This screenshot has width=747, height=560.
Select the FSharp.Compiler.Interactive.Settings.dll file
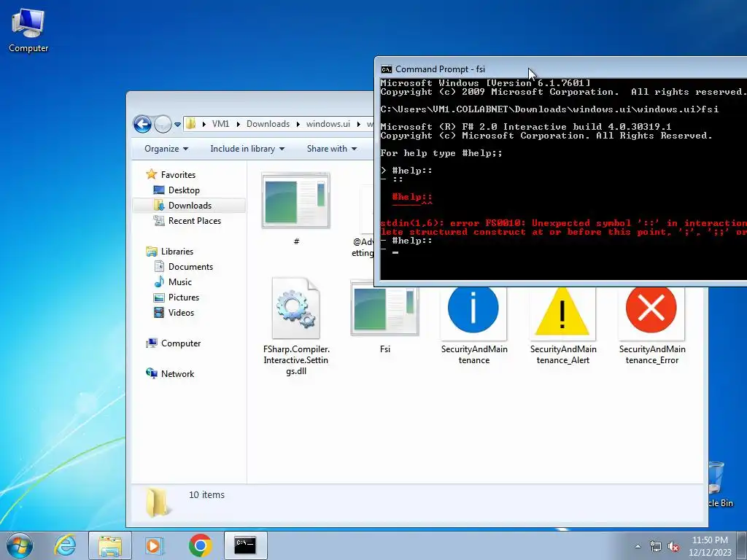[x=296, y=326]
